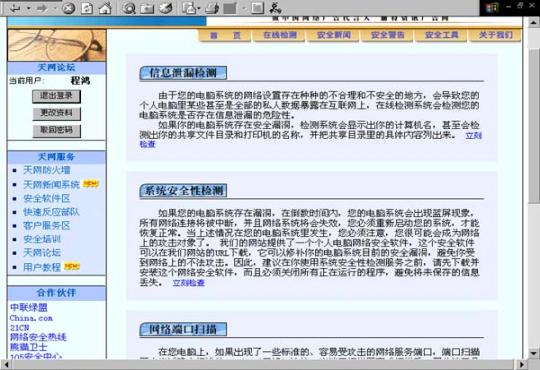
Task: Open the Mail icon in toolbar
Action: (x=189, y=8)
